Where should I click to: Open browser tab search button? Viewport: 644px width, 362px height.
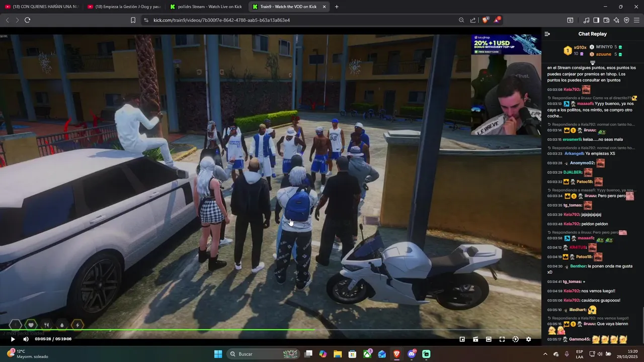(x=570, y=20)
